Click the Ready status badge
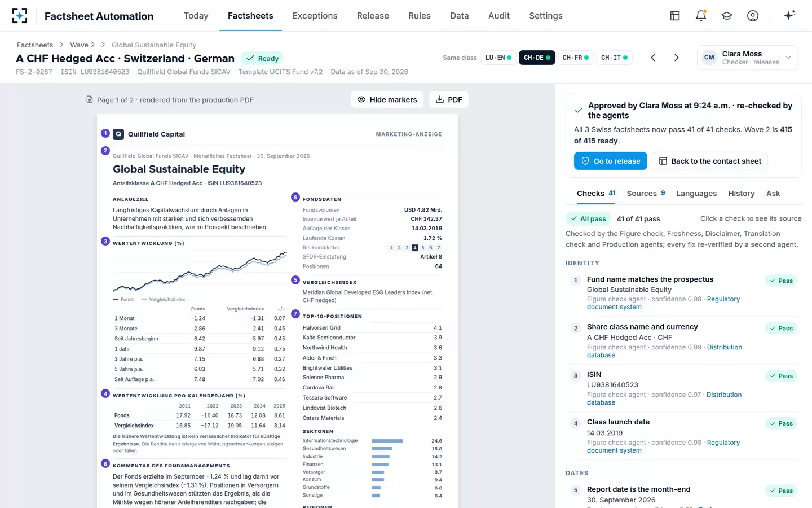812x508 pixels. tap(262, 58)
